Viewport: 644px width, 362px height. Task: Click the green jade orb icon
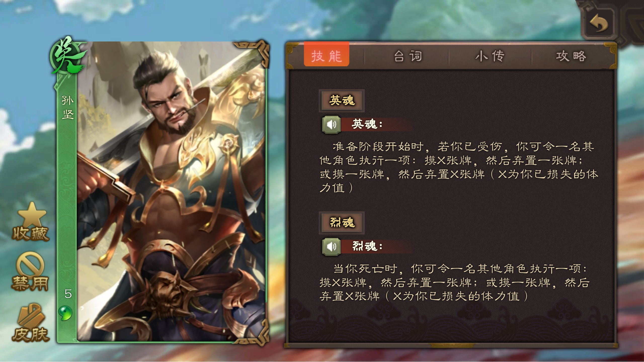(x=65, y=313)
